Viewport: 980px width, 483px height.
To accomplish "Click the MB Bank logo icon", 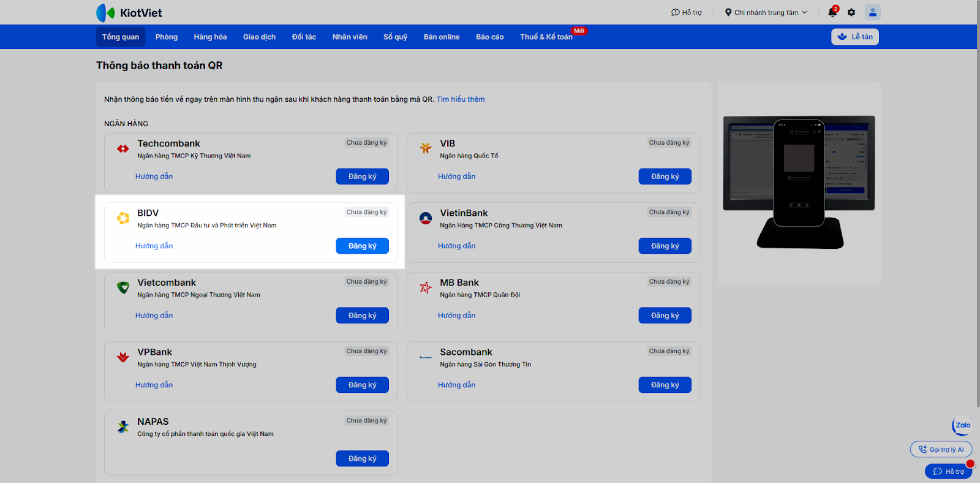I will point(426,287).
